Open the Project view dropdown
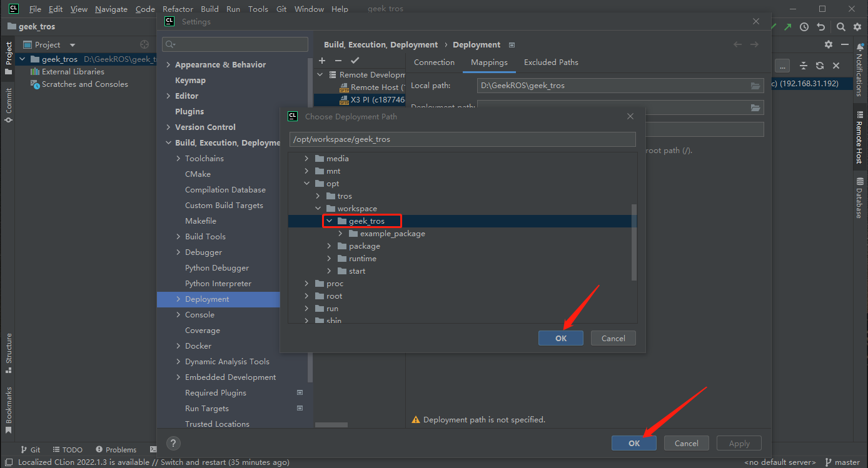The image size is (868, 468). point(73,45)
